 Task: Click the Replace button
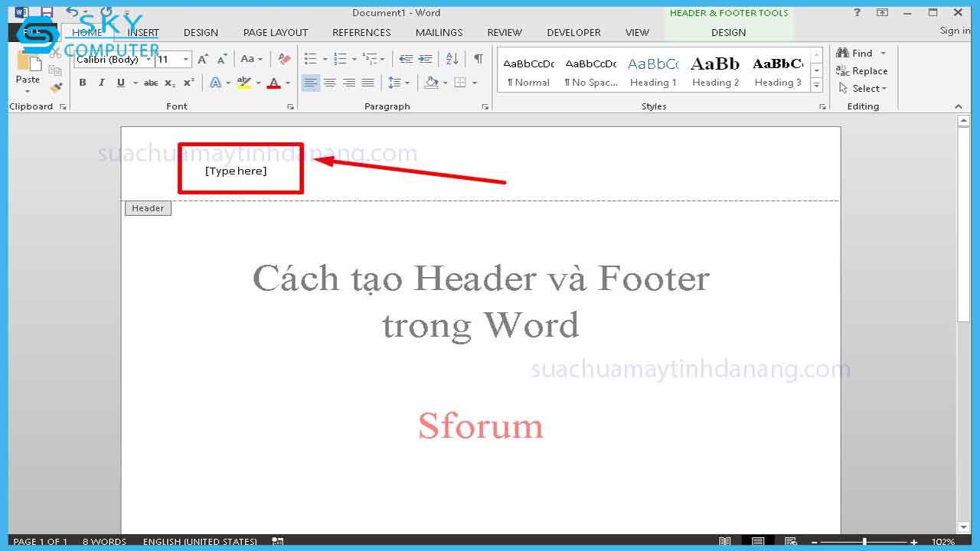(862, 71)
